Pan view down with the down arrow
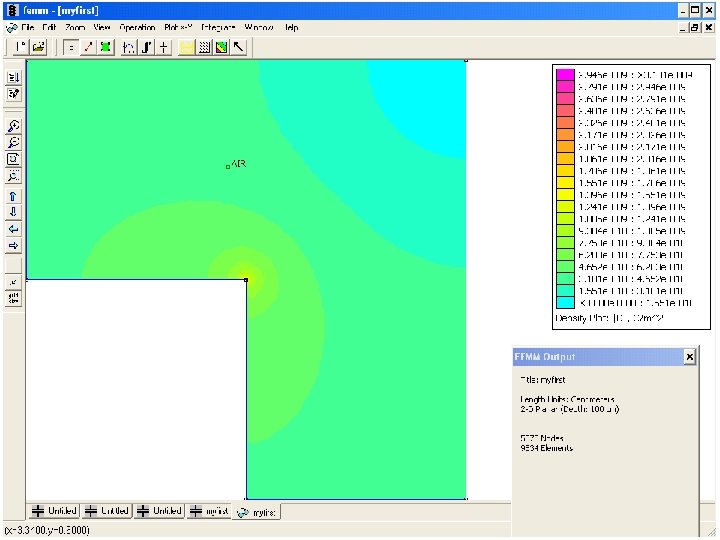Viewport: 720px width, 540px height. 14,212
